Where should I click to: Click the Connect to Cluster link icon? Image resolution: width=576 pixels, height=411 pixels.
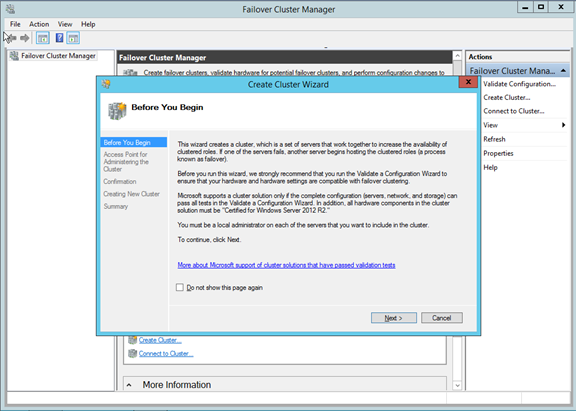(x=132, y=353)
